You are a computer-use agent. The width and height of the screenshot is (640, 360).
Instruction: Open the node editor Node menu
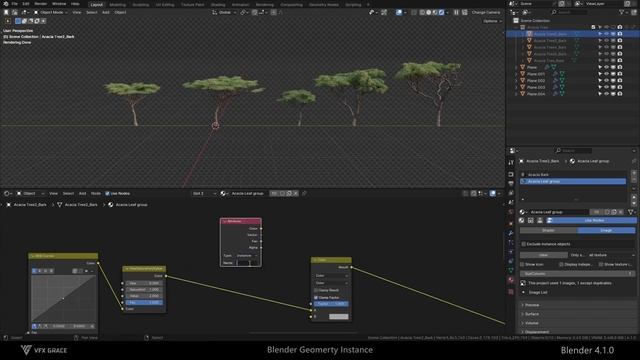click(x=96, y=193)
